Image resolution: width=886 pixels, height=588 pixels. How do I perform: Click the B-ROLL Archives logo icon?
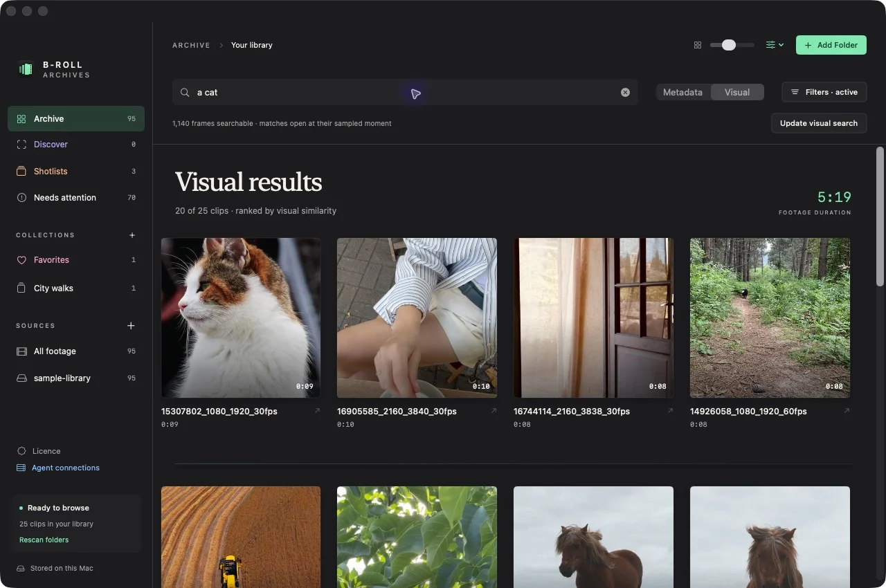coord(26,69)
